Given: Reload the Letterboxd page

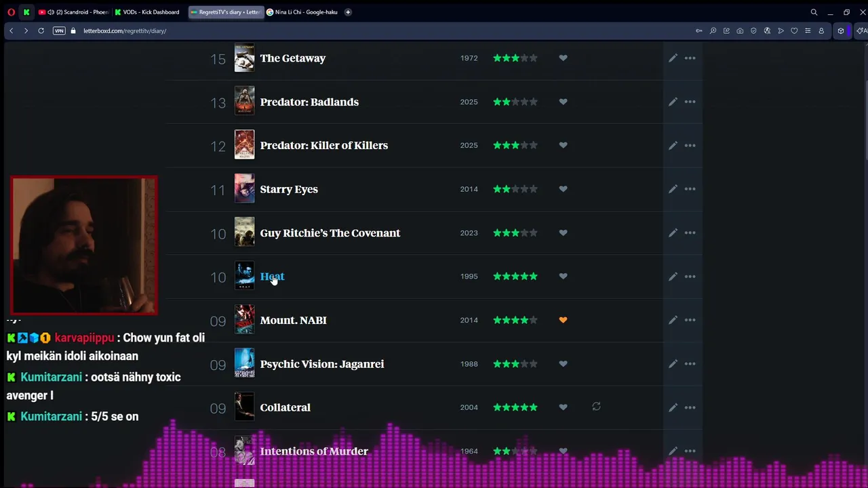Looking at the screenshot, I should pyautogui.click(x=41, y=30).
